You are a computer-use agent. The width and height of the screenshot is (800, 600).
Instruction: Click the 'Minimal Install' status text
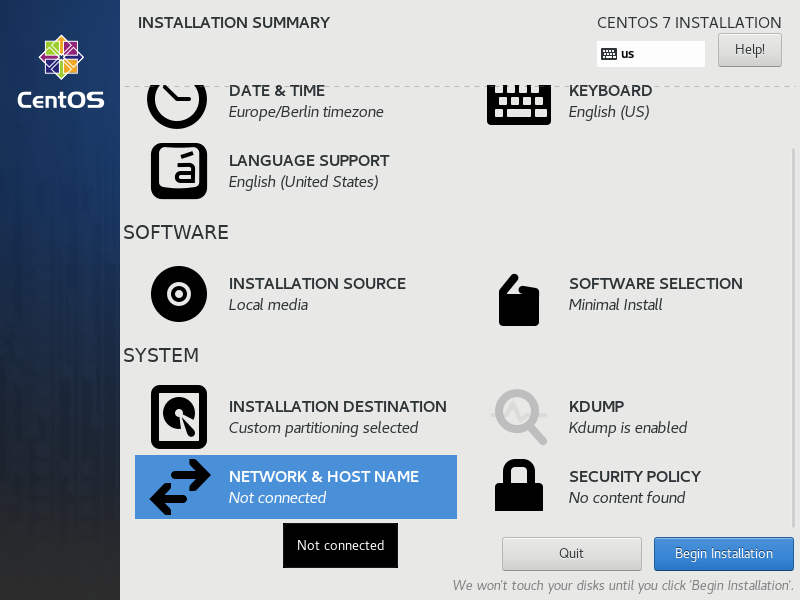(615, 305)
